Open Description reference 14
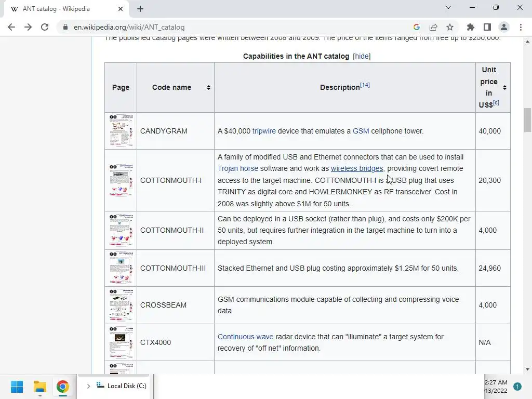This screenshot has width=532, height=399. coord(365,85)
